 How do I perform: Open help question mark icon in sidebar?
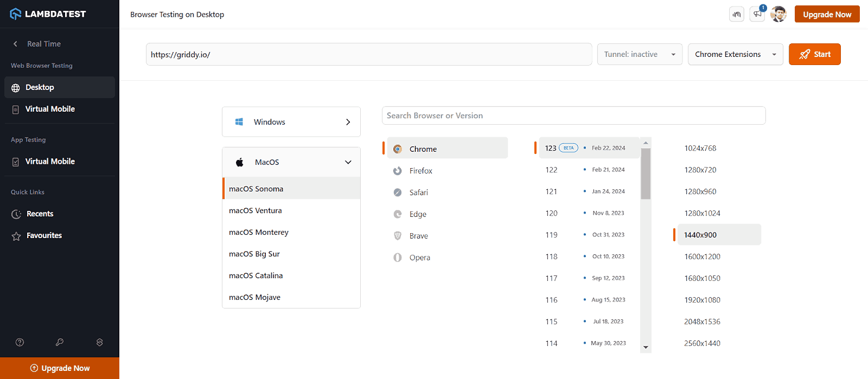tap(20, 342)
